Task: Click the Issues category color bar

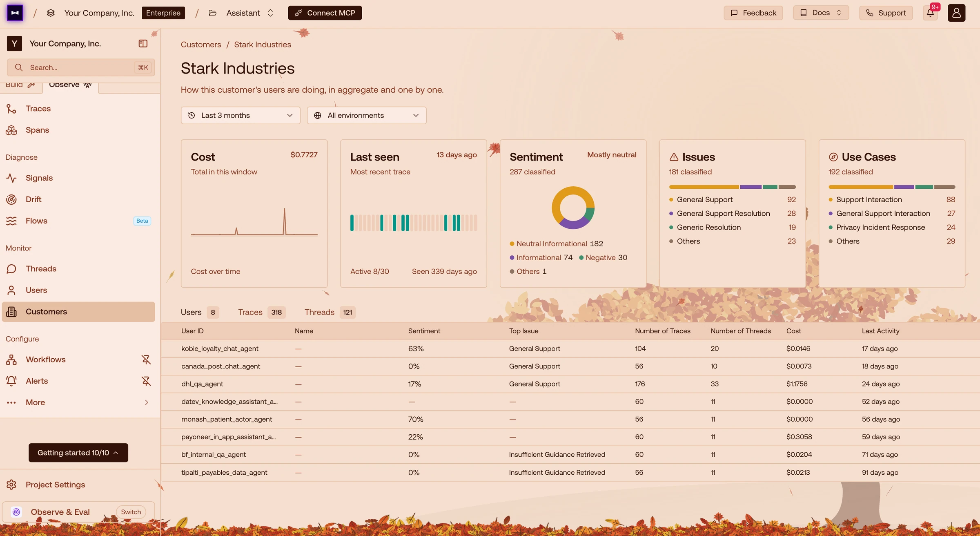Action: [732, 187]
